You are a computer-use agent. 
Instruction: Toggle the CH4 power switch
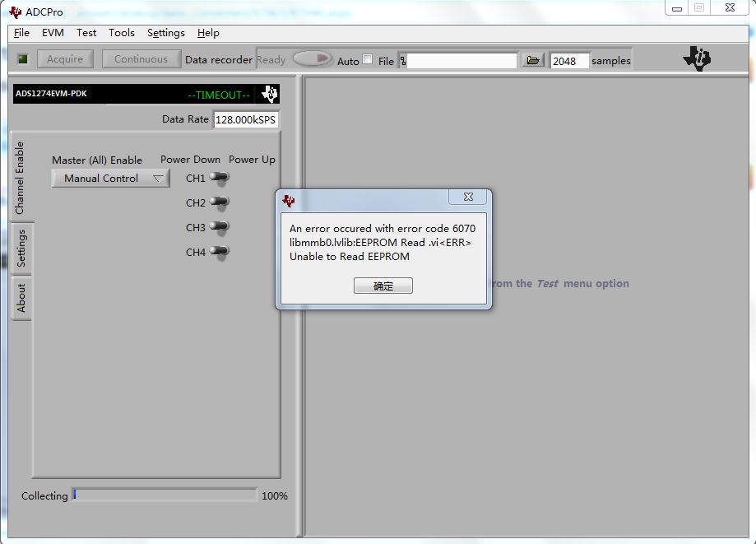coord(220,252)
